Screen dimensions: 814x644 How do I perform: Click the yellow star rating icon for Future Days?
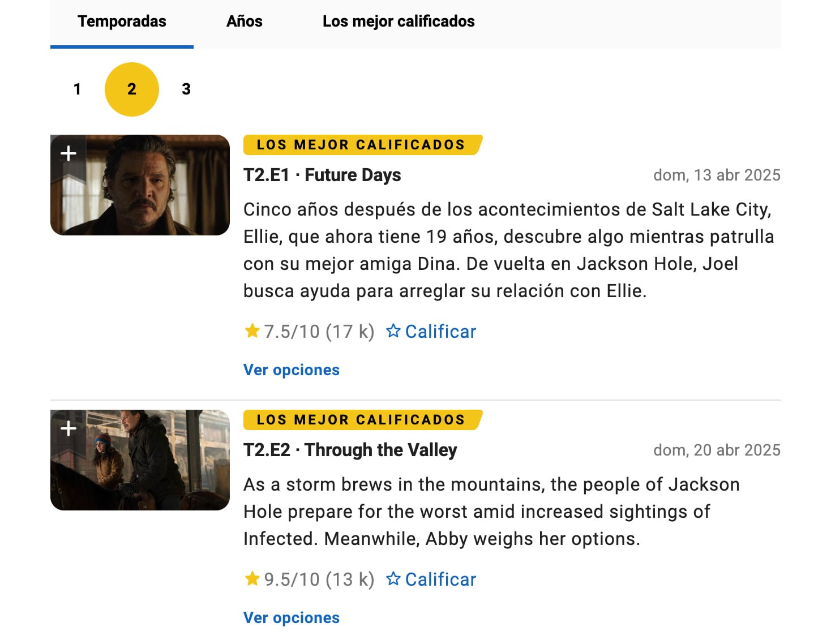pos(251,330)
